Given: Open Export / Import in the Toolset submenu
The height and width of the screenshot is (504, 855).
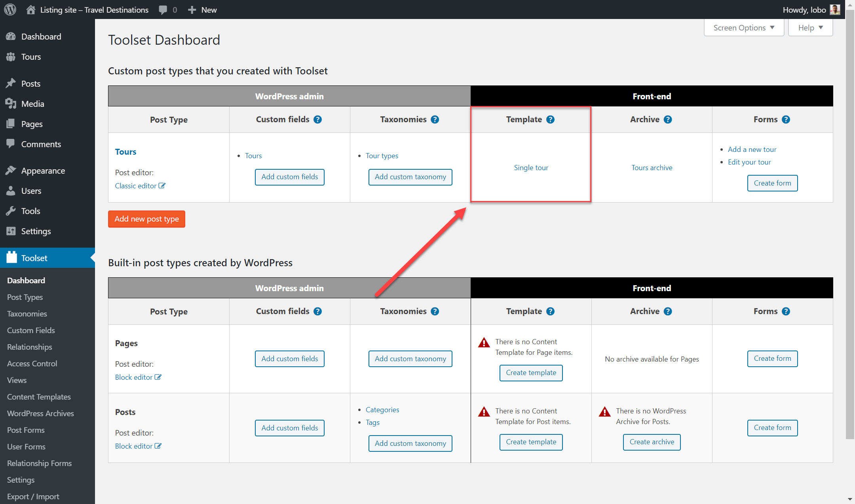Looking at the screenshot, I should click(x=33, y=496).
